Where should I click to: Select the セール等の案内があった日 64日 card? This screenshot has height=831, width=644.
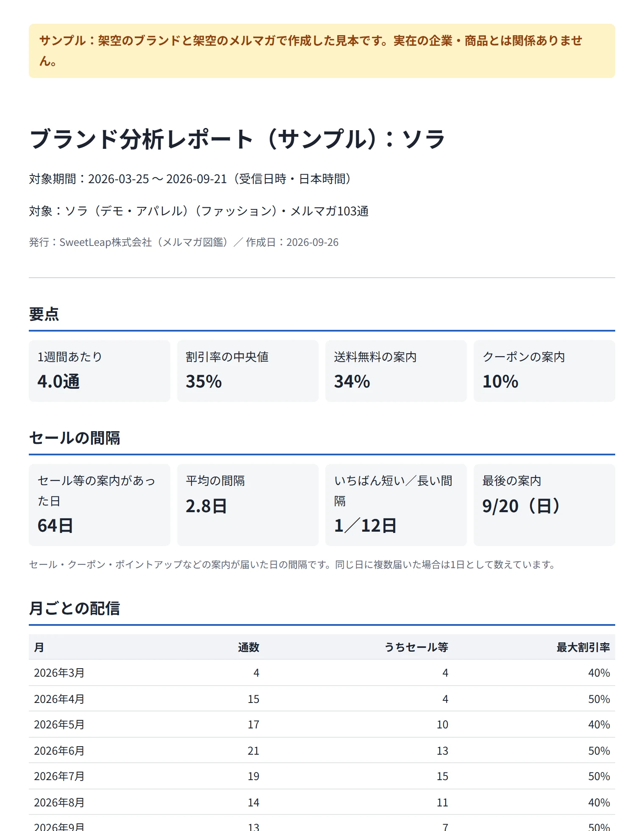tap(100, 505)
